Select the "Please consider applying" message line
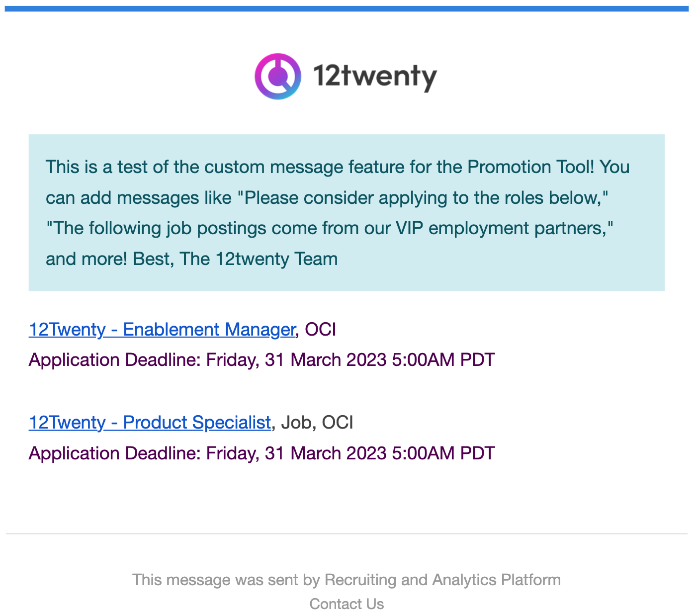Screen dimensions: 694x616 (x=328, y=198)
